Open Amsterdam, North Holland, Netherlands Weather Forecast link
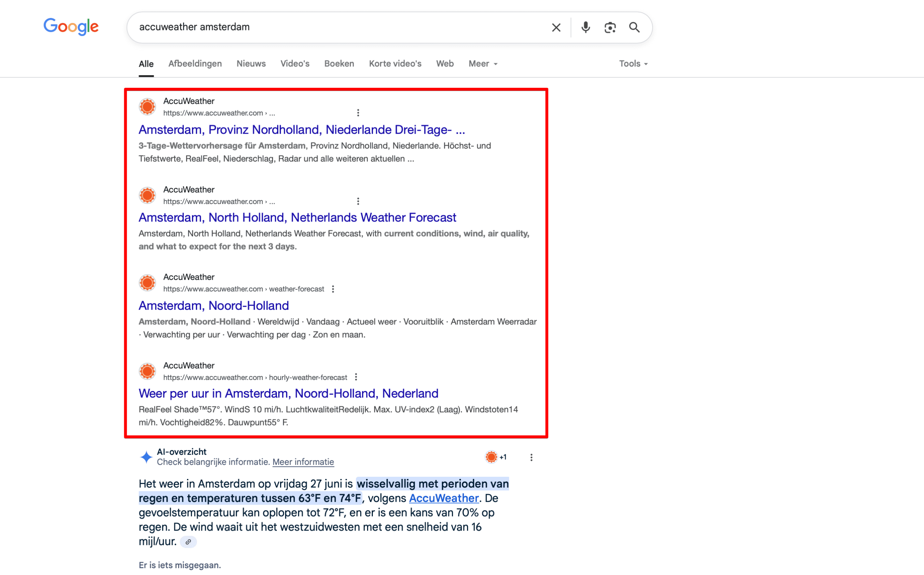Image resolution: width=924 pixels, height=575 pixels. (297, 217)
